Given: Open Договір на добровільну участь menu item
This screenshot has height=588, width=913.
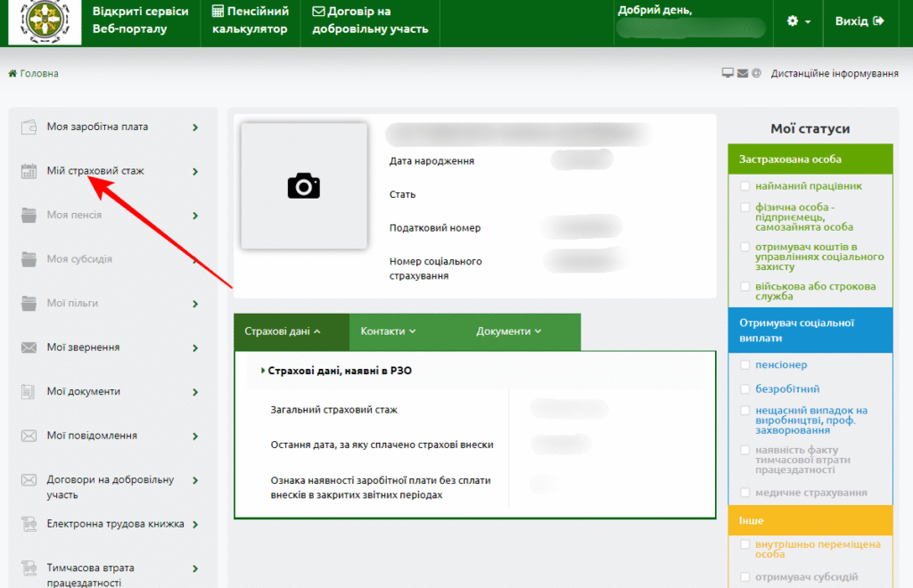Looking at the screenshot, I should click(x=370, y=20).
